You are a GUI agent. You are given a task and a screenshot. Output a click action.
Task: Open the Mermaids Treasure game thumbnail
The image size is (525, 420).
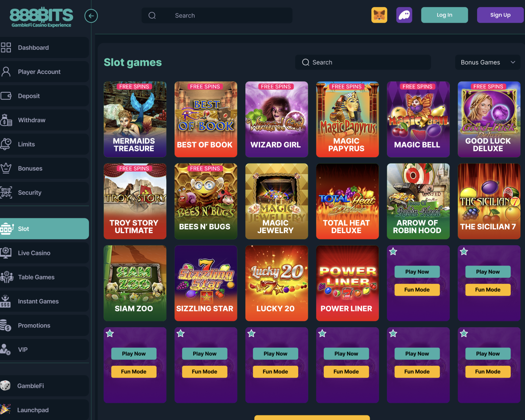coord(135,119)
